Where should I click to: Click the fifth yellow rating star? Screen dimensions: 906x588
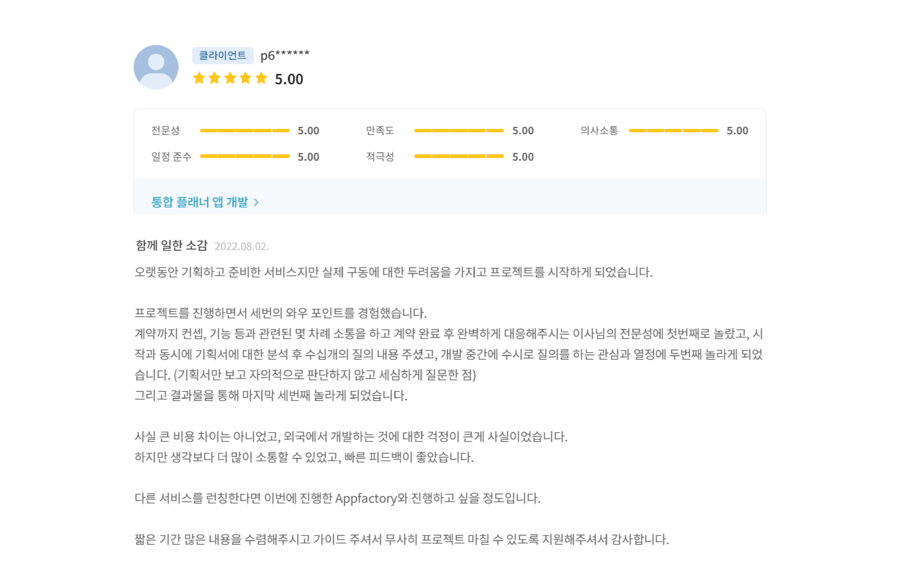click(x=262, y=78)
